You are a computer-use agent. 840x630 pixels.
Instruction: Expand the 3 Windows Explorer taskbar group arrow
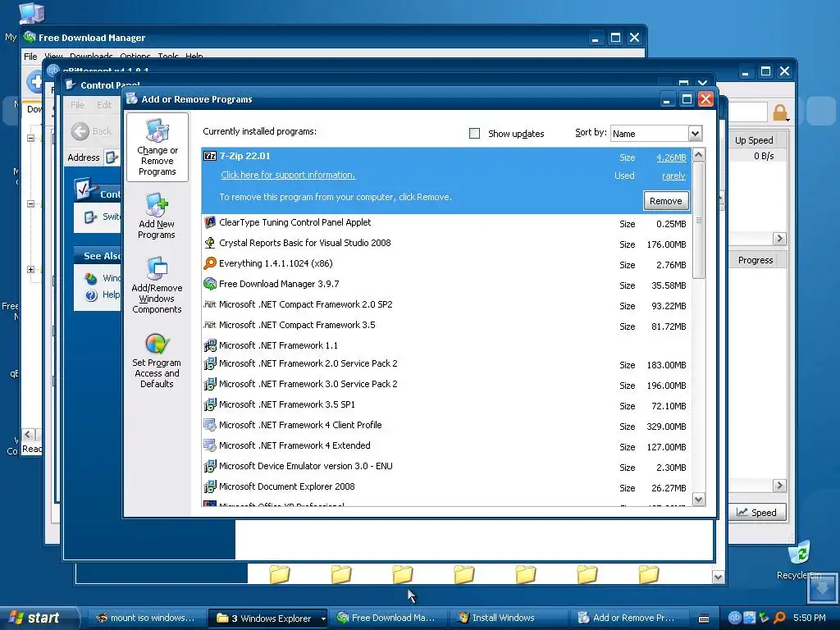pyautogui.click(x=323, y=619)
